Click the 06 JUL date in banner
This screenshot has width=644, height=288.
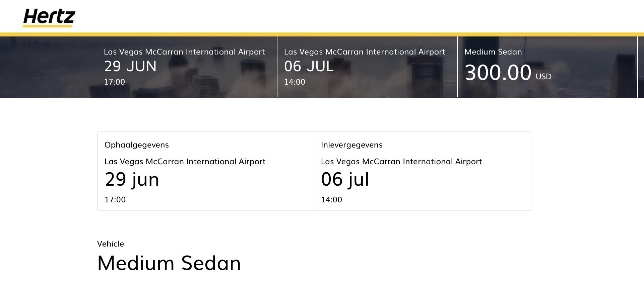(x=309, y=66)
